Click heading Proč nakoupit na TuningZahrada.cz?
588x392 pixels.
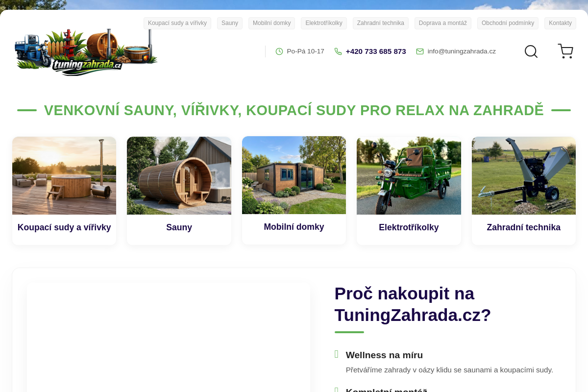[413, 304]
